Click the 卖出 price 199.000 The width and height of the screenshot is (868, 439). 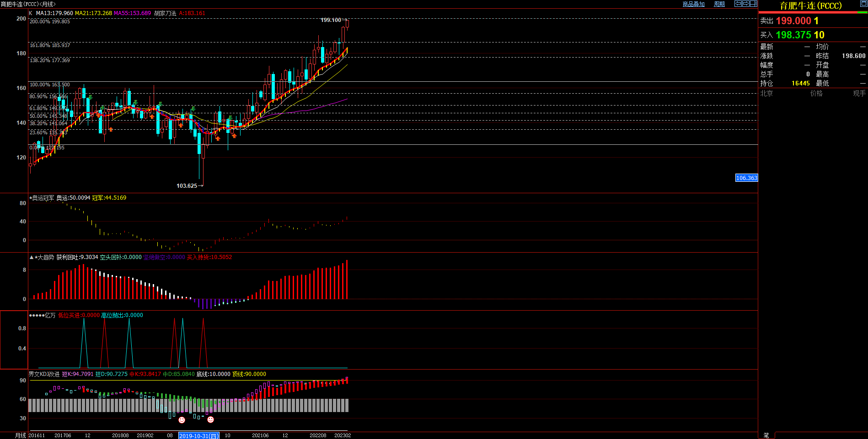click(793, 21)
